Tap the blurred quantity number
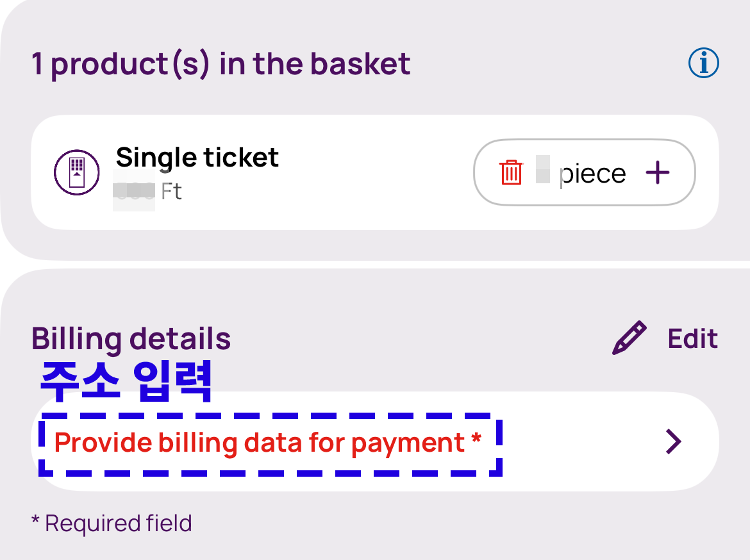750x560 pixels. (x=543, y=169)
